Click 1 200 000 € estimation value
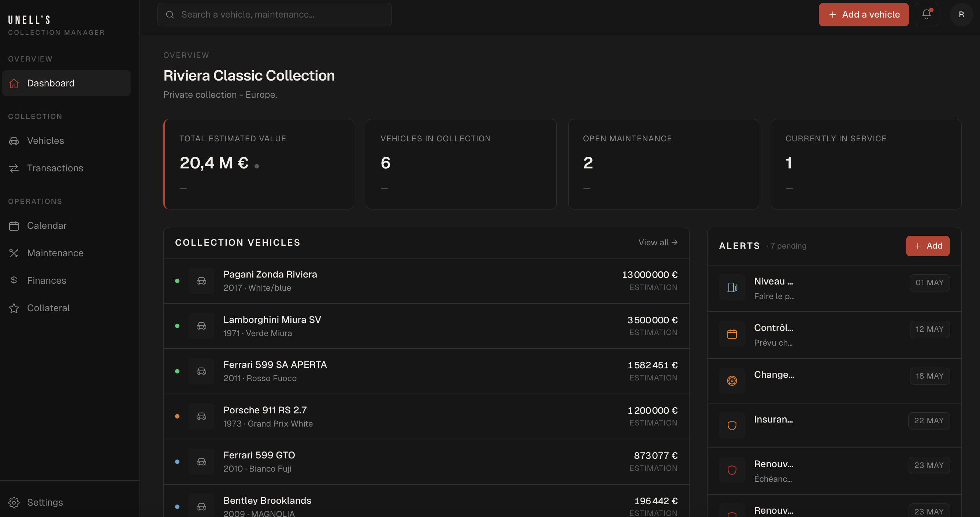Screen dimensions: 980x517 click(x=653, y=410)
